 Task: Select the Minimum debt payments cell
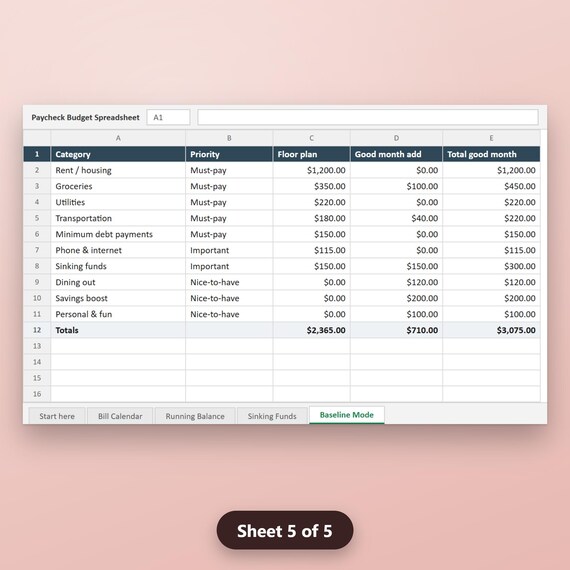tap(118, 234)
